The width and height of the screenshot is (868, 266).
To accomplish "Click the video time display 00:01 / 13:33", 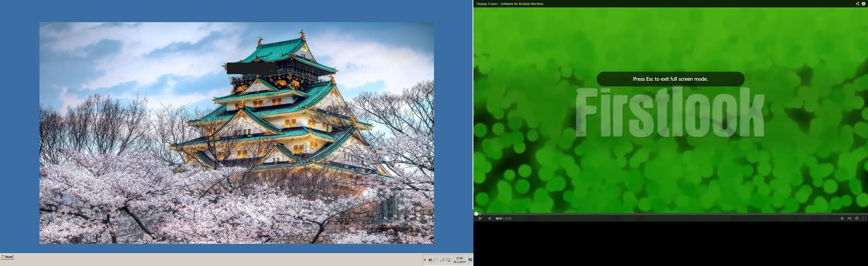I will pyautogui.click(x=503, y=218).
